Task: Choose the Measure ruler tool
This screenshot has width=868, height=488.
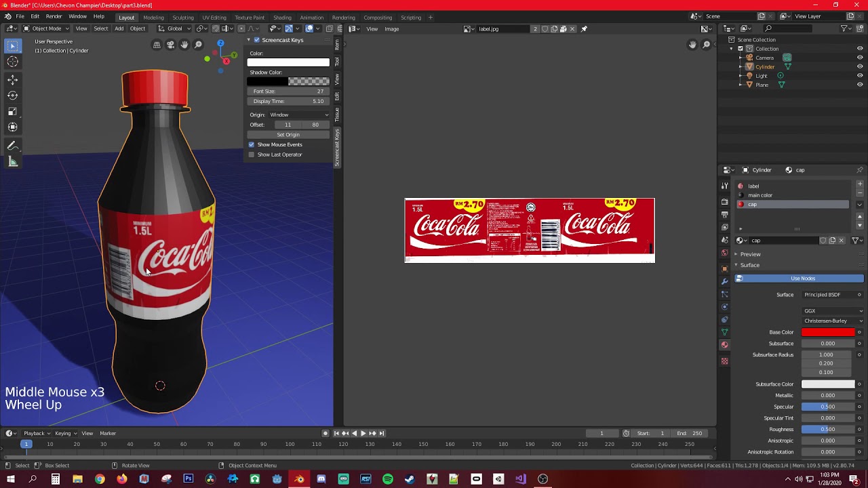Action: pos(12,161)
